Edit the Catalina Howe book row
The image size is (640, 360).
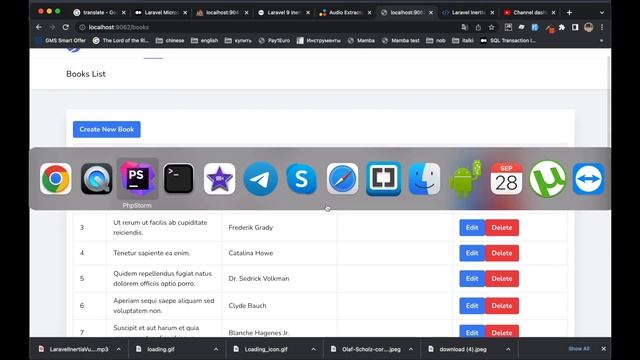472,253
